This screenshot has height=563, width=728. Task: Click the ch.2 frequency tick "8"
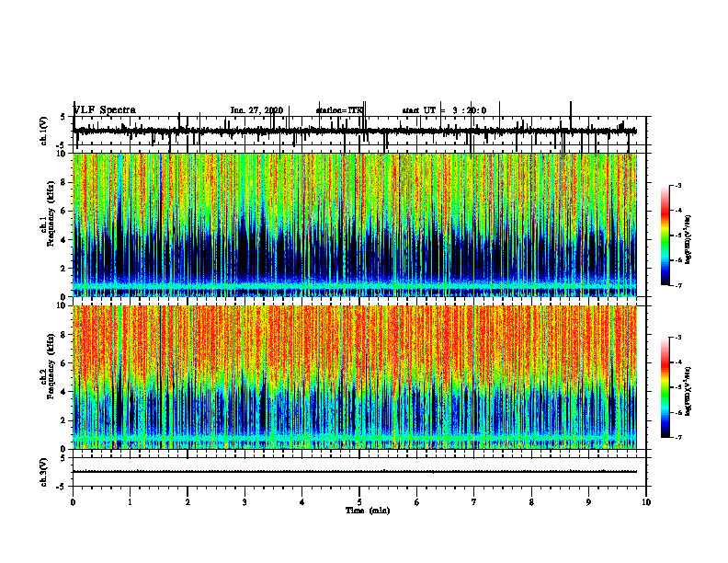click(65, 335)
